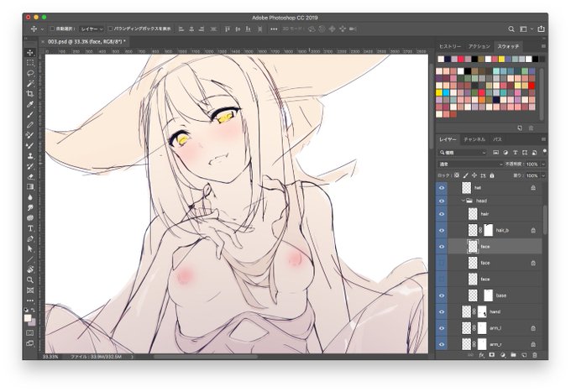Create new group folder icon in Layers

pyautogui.click(x=513, y=355)
